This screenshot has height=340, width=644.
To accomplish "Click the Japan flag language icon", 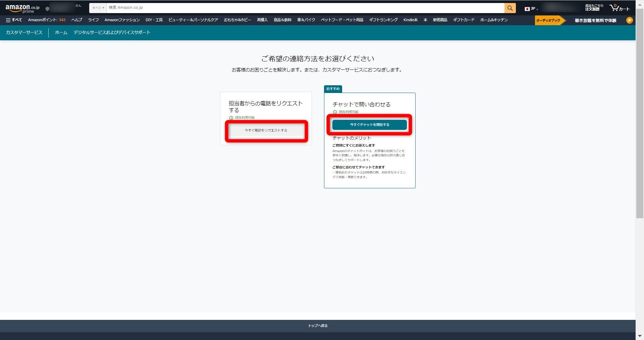I will (x=527, y=9).
